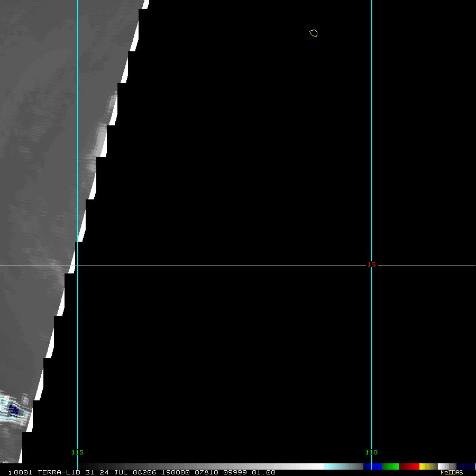
Task: Click the 0001 image number text
Action: tap(23, 472)
